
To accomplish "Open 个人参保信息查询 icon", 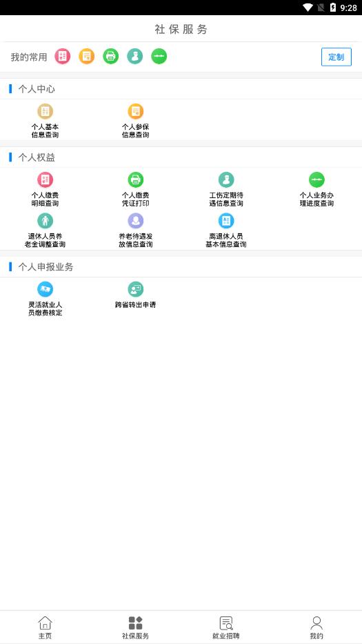I will 135,111.
